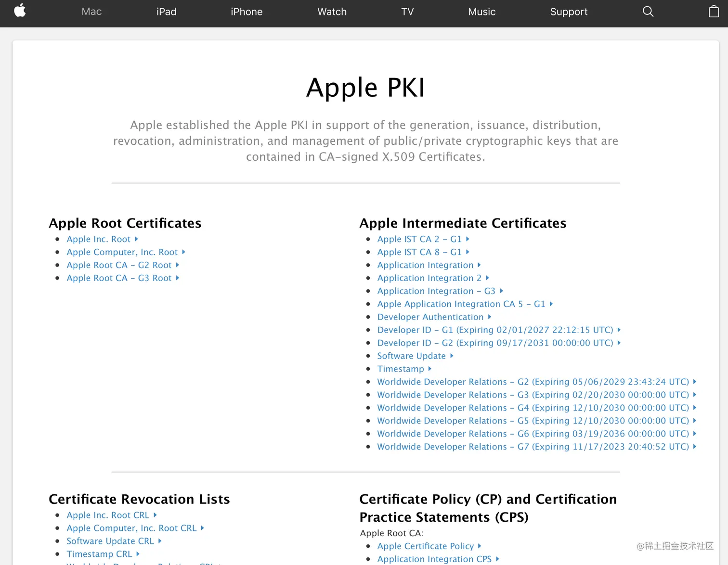Click Apple Root CA – G3 Root
728x565 pixels.
pyautogui.click(x=123, y=278)
